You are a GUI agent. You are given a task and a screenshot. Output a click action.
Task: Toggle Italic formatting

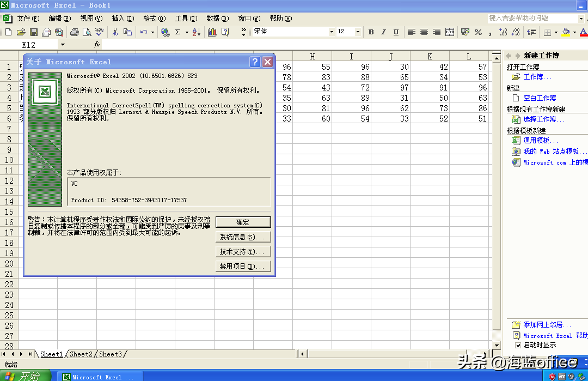(x=383, y=32)
